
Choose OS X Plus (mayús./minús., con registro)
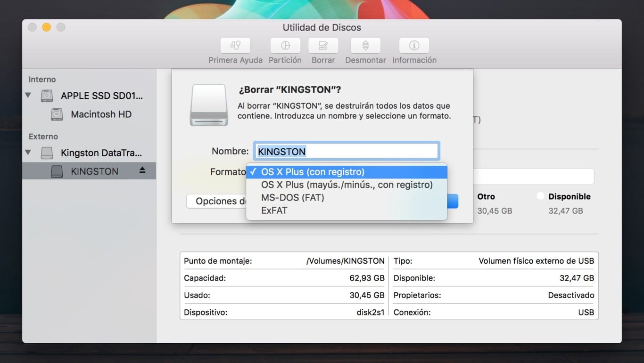(347, 185)
